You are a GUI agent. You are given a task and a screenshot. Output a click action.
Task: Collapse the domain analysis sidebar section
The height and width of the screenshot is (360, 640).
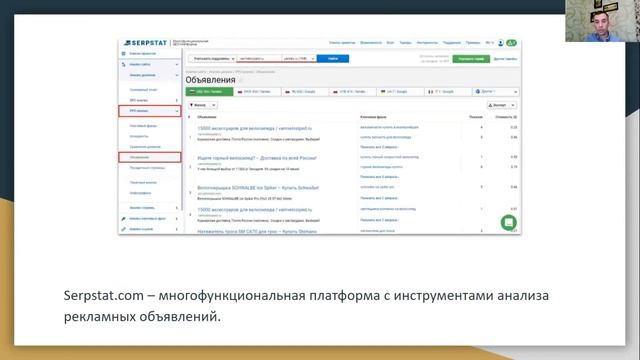(x=177, y=75)
